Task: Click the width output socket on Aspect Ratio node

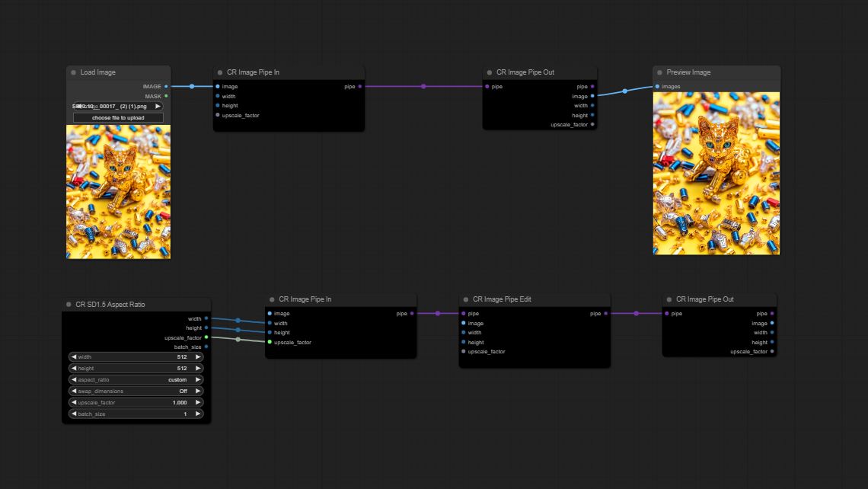Action: [206, 318]
